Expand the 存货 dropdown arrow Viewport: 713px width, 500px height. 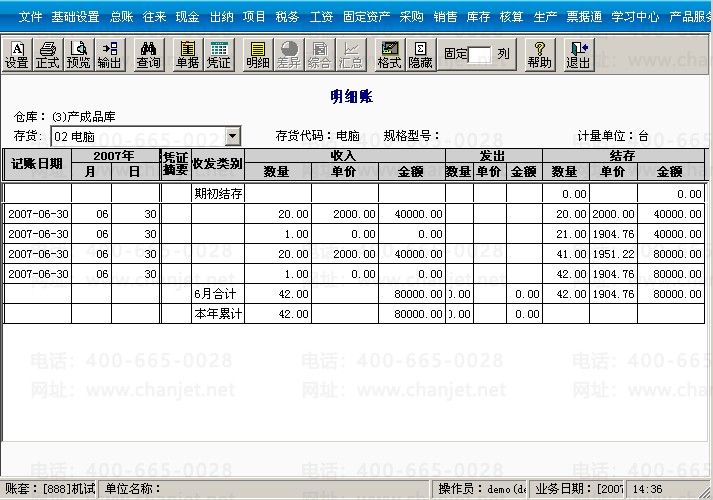click(232, 135)
